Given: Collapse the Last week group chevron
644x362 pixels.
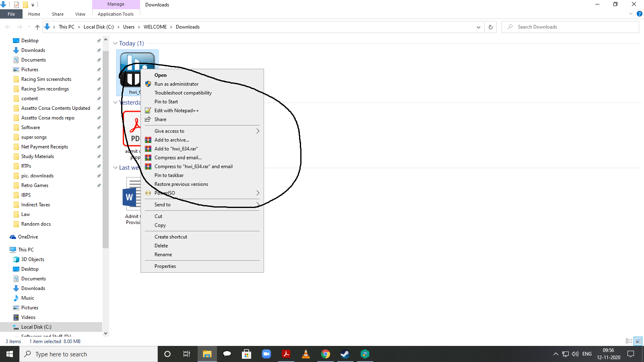Looking at the screenshot, I should [115, 168].
